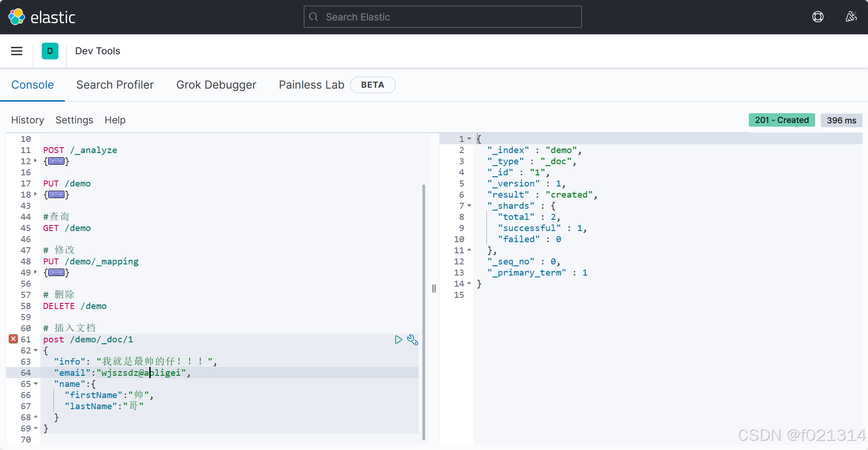
Task: Collapse fold arrow at editor line 69
Action: [36, 428]
